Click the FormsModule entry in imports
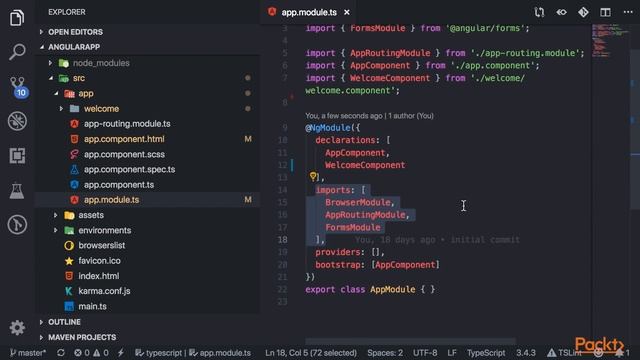Viewport: 640px width, 360px height. tap(353, 227)
